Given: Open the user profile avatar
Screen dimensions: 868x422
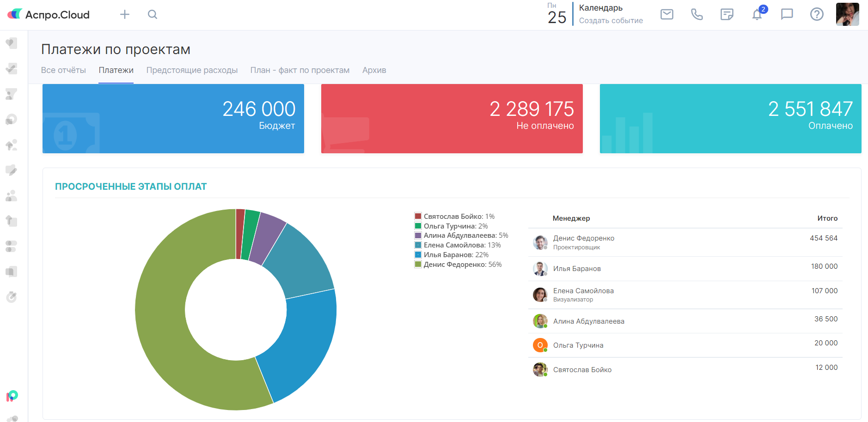Looking at the screenshot, I should [847, 15].
